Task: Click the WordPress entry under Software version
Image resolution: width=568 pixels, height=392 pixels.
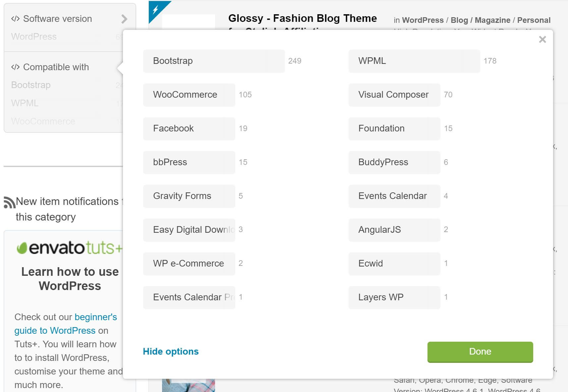Action: pos(34,37)
